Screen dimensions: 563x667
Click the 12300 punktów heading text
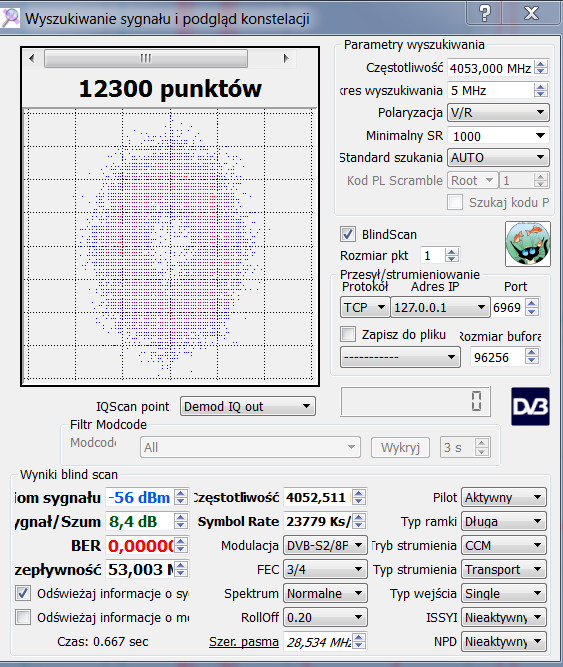coord(170,88)
